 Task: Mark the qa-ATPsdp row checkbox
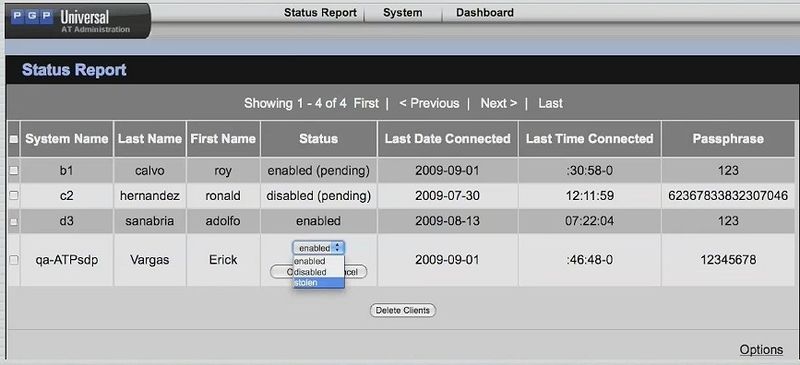pyautogui.click(x=14, y=260)
